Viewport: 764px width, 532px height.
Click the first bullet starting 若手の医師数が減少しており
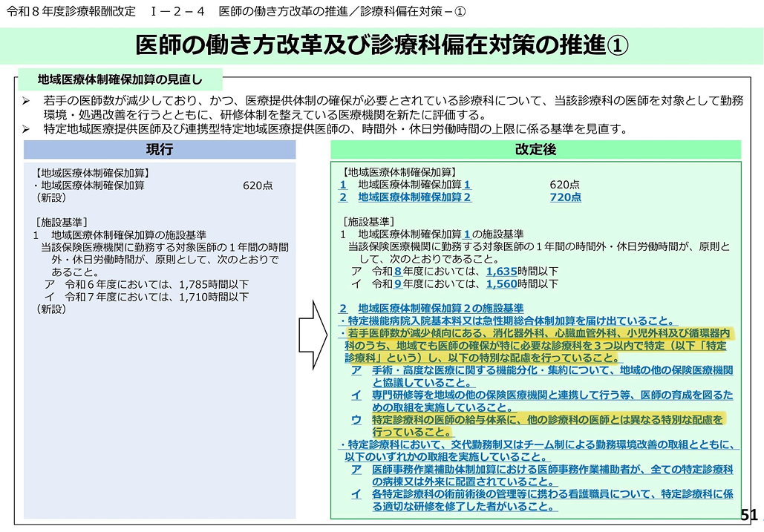[x=383, y=108]
